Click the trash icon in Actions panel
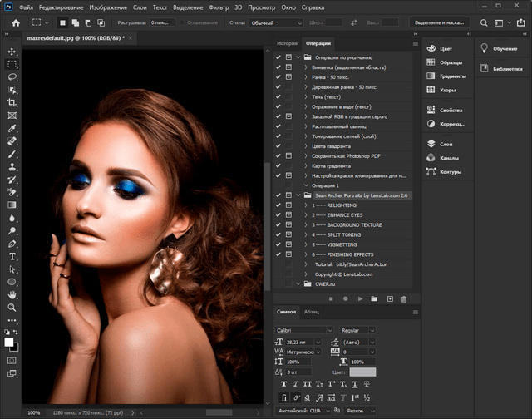532x419 pixels. tap(404, 298)
